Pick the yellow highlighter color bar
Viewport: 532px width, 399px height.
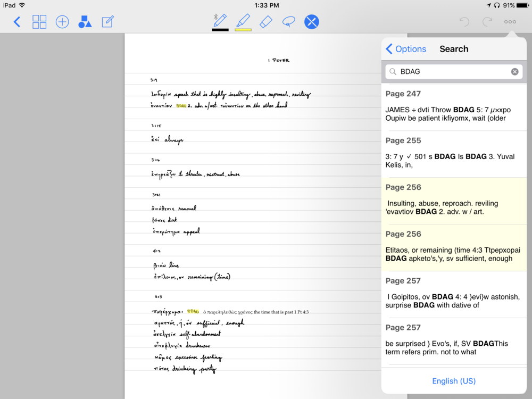click(x=243, y=30)
